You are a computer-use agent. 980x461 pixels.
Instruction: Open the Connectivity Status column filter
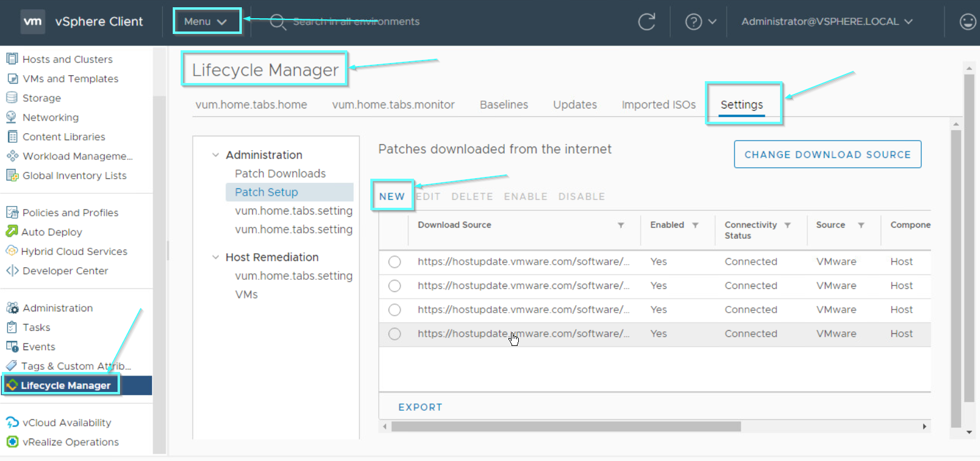[787, 225]
